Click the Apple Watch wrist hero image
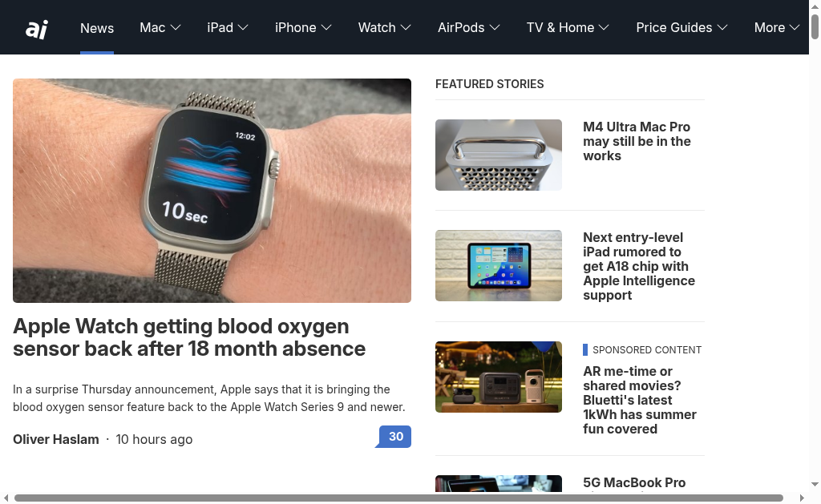The height and width of the screenshot is (504, 821). pyautogui.click(x=212, y=191)
